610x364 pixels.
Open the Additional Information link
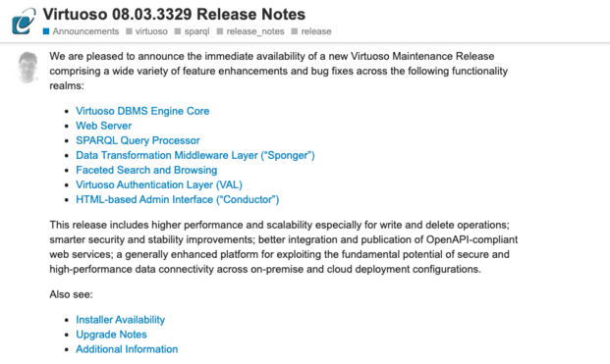[x=127, y=349]
